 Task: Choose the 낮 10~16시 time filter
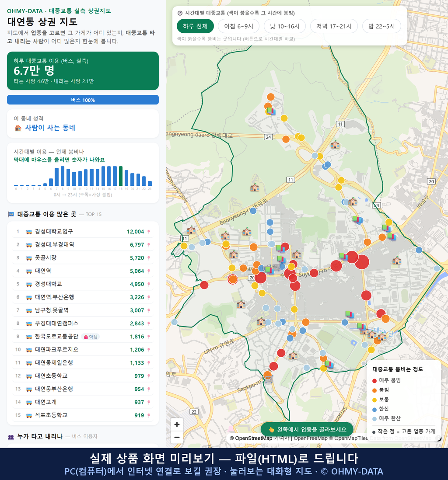tap(285, 26)
